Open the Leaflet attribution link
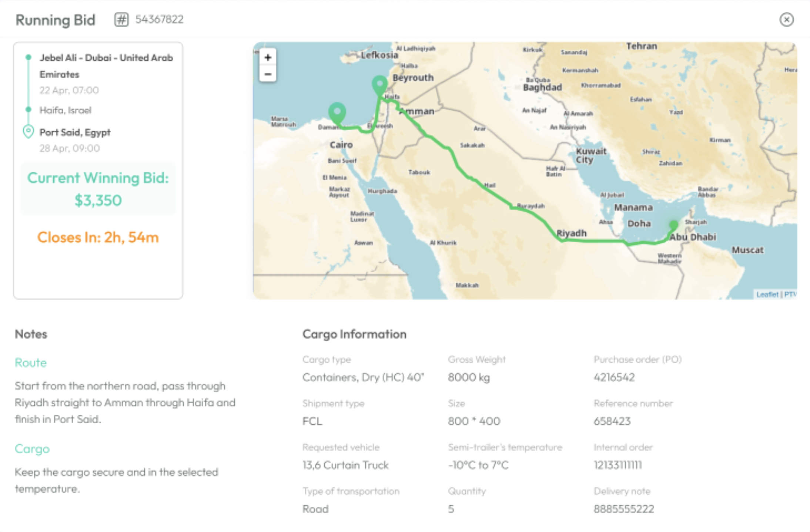The width and height of the screenshot is (810, 532). (767, 294)
